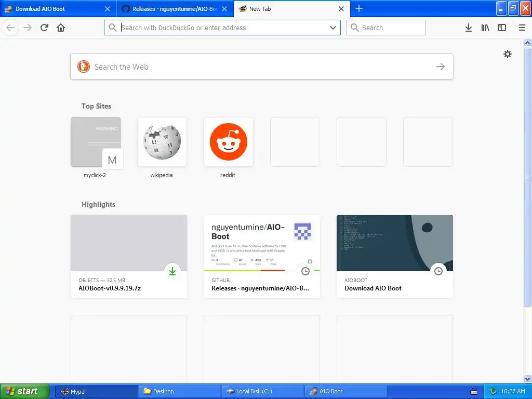This screenshot has height=399, width=532.
Task: Click the Search the Web box
Action: pos(262,66)
